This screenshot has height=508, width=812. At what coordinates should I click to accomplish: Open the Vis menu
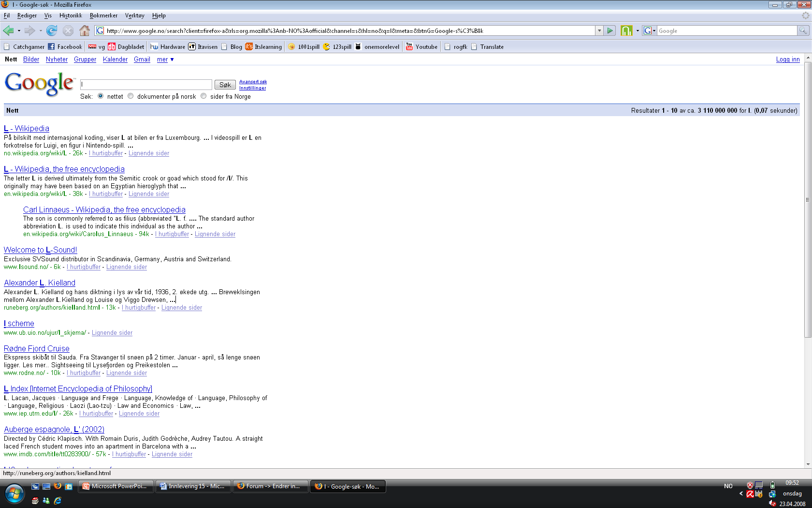[x=48, y=15]
